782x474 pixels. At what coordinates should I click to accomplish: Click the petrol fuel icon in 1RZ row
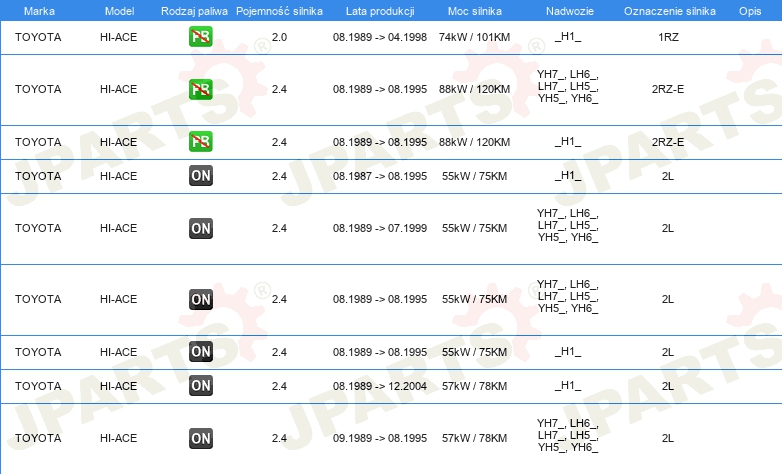click(x=200, y=36)
